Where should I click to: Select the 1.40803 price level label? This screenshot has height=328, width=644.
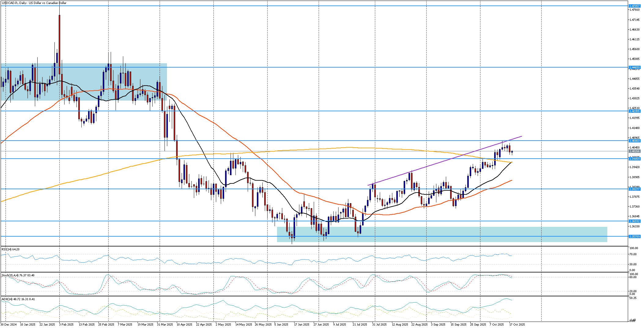634,141
